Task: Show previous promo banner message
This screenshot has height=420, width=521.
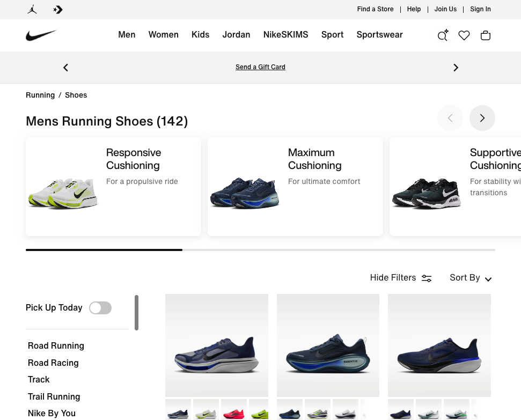Action: tap(66, 68)
